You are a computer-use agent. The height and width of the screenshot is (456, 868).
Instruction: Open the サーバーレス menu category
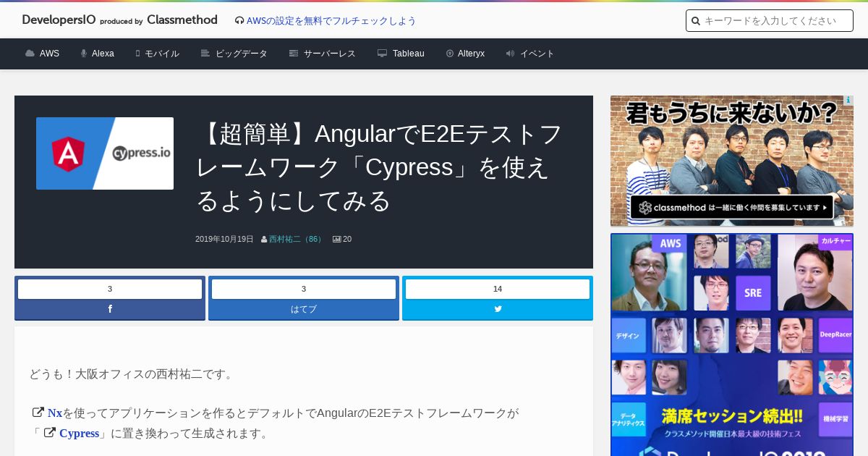coord(330,54)
